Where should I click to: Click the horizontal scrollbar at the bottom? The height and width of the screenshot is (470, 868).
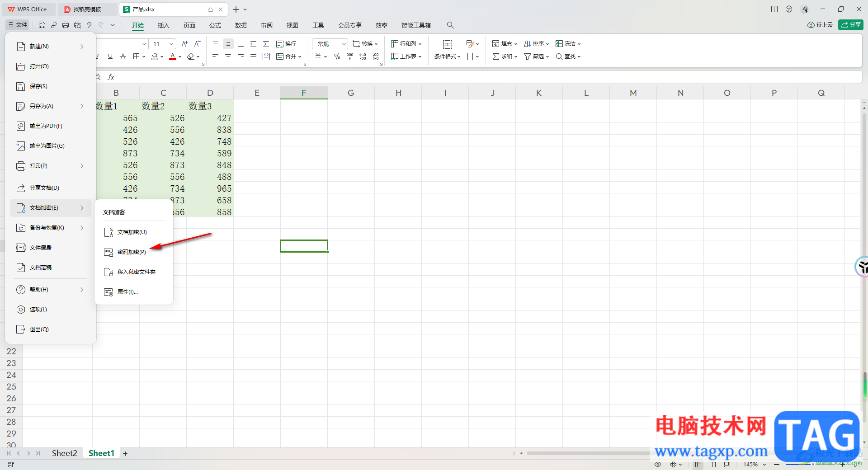[x=588, y=453]
